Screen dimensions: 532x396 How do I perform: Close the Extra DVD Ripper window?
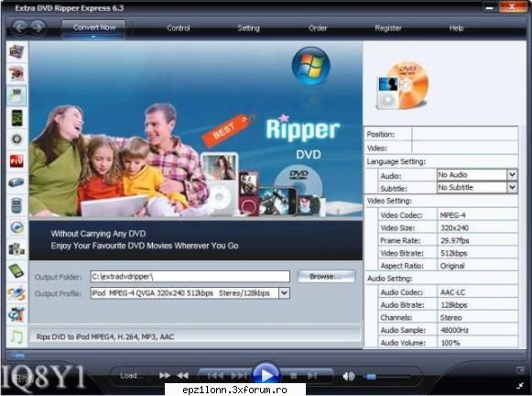tap(513, 7)
